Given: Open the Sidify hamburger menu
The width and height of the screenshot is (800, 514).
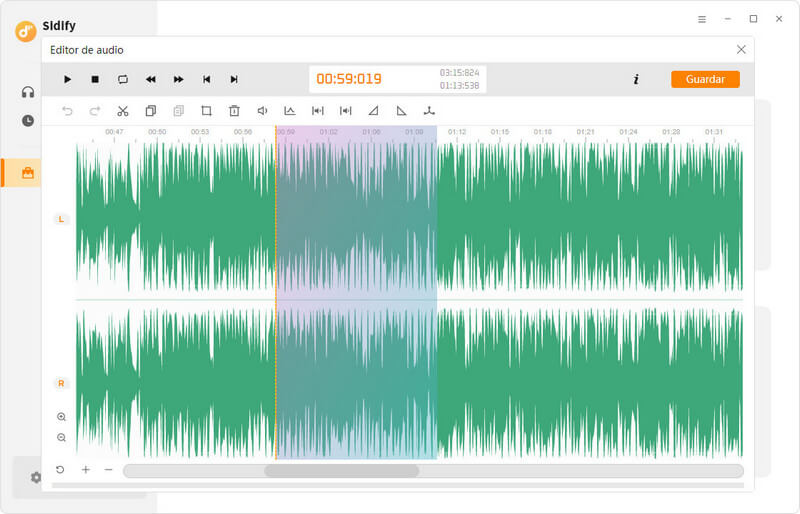Looking at the screenshot, I should click(702, 19).
